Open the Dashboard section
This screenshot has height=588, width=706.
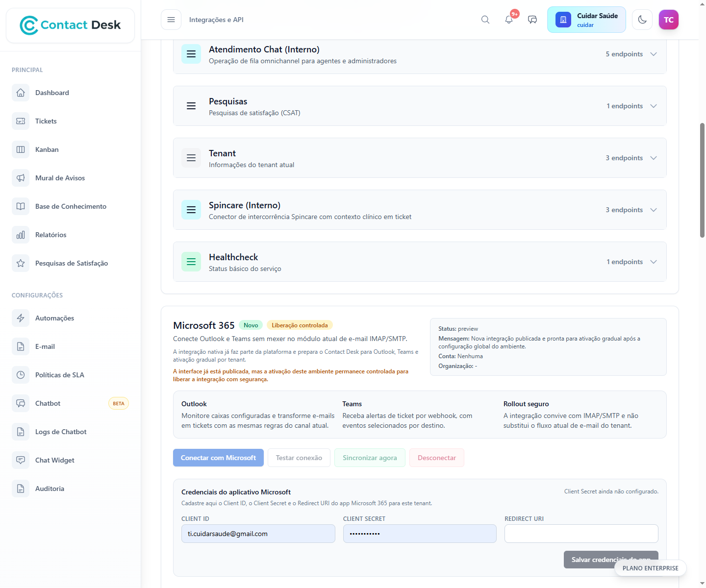click(x=21, y=93)
